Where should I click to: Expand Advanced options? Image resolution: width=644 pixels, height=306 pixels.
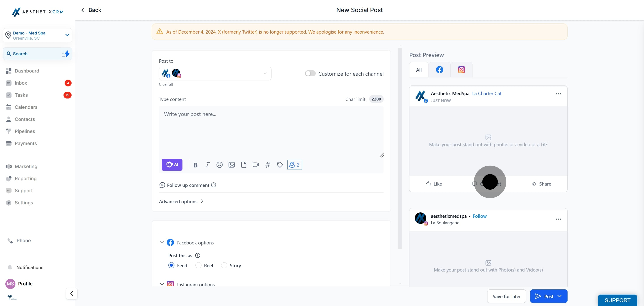tap(181, 201)
